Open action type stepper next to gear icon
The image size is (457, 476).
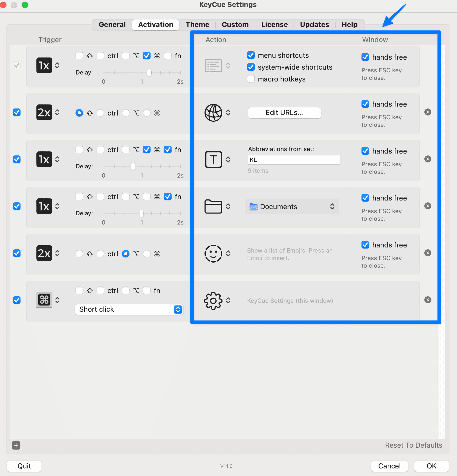[228, 300]
